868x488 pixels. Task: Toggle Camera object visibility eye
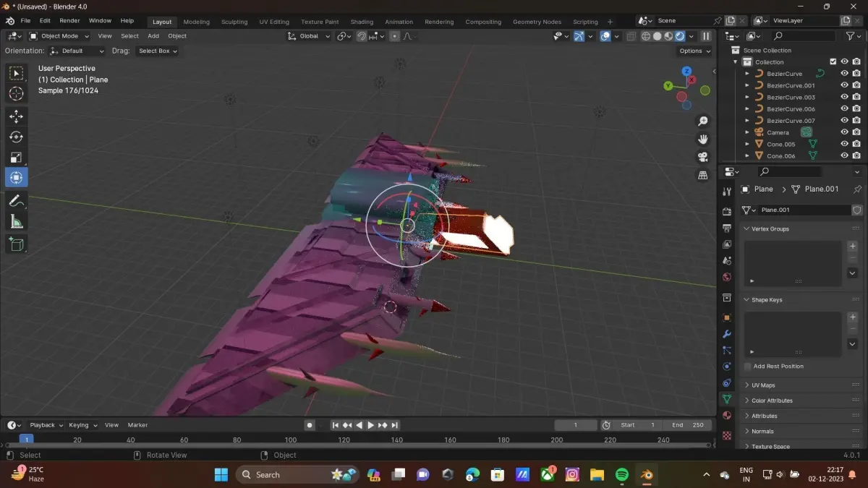[844, 132]
